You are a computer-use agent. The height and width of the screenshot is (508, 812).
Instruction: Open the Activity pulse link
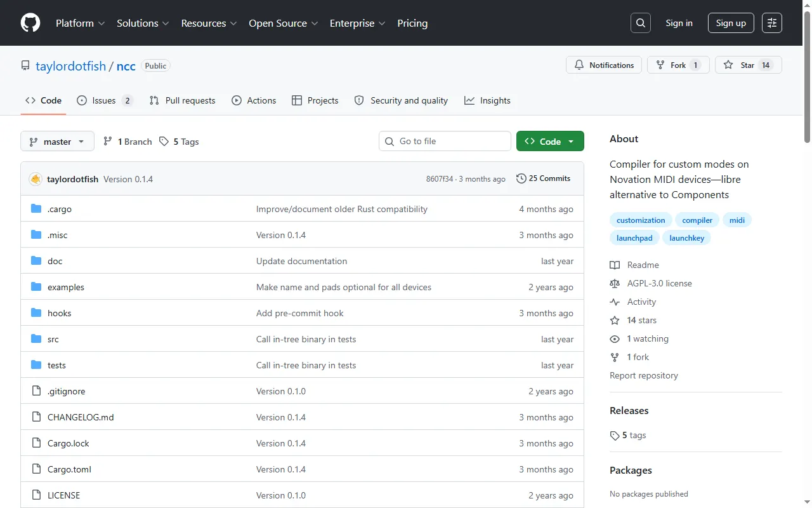tap(633, 302)
